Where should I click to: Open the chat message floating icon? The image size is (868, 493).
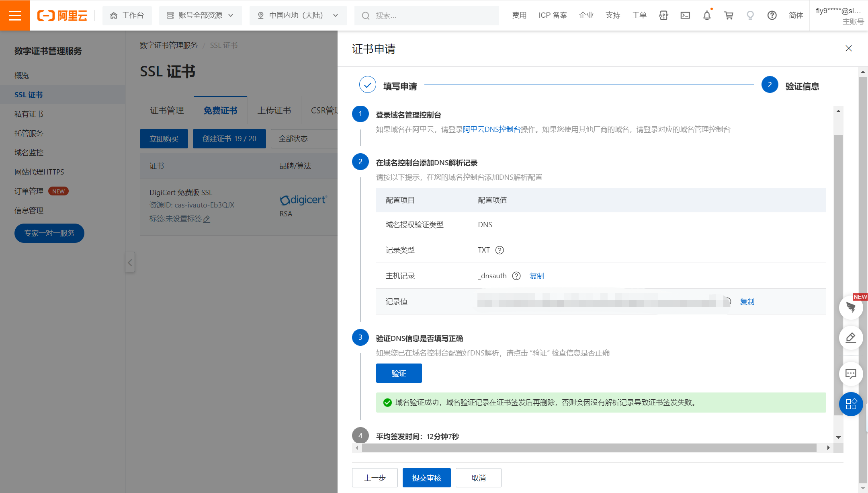click(x=851, y=374)
